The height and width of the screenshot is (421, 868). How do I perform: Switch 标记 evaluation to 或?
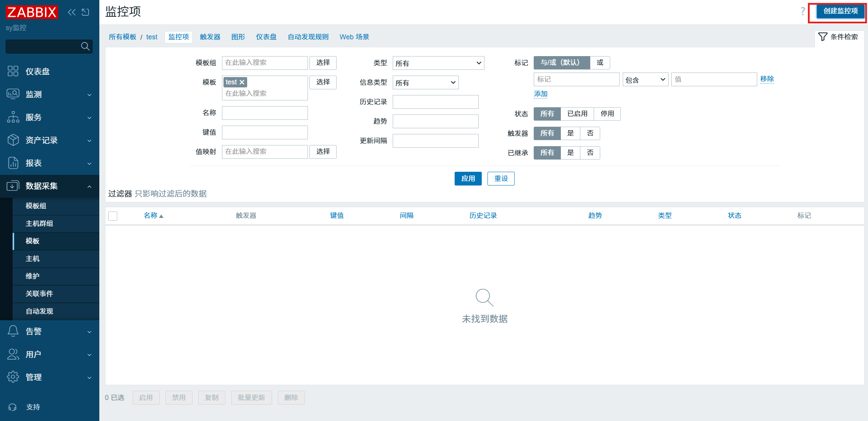[600, 63]
